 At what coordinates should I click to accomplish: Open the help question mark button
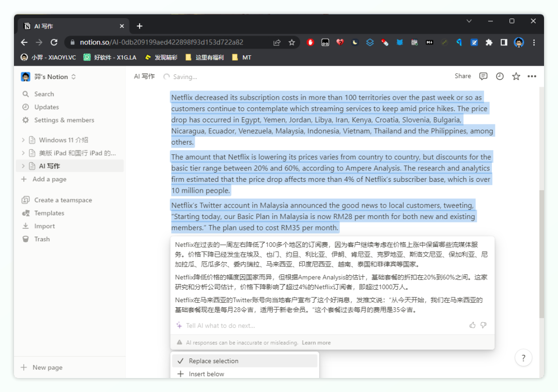click(x=523, y=358)
